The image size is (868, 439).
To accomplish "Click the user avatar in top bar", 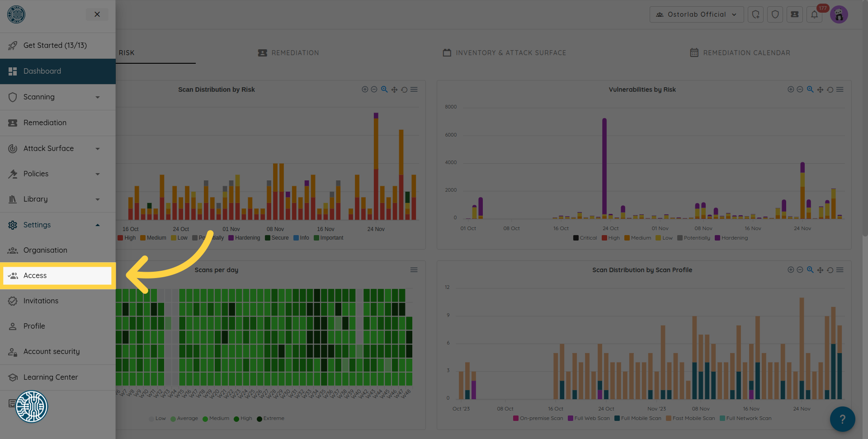I will pos(839,14).
